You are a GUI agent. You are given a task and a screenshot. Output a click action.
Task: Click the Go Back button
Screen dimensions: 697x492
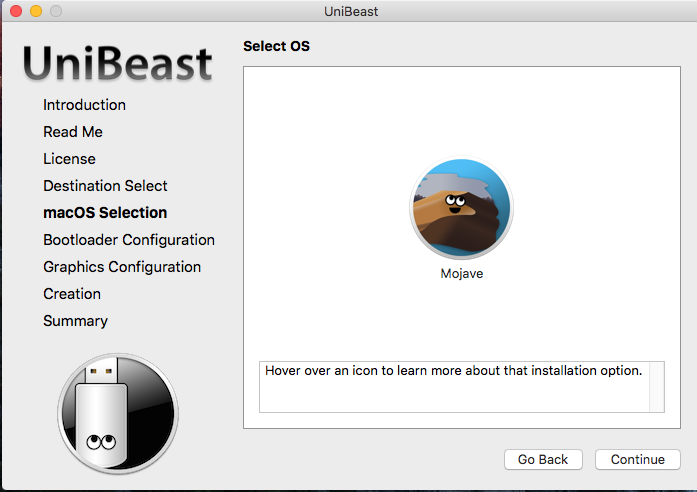543,459
